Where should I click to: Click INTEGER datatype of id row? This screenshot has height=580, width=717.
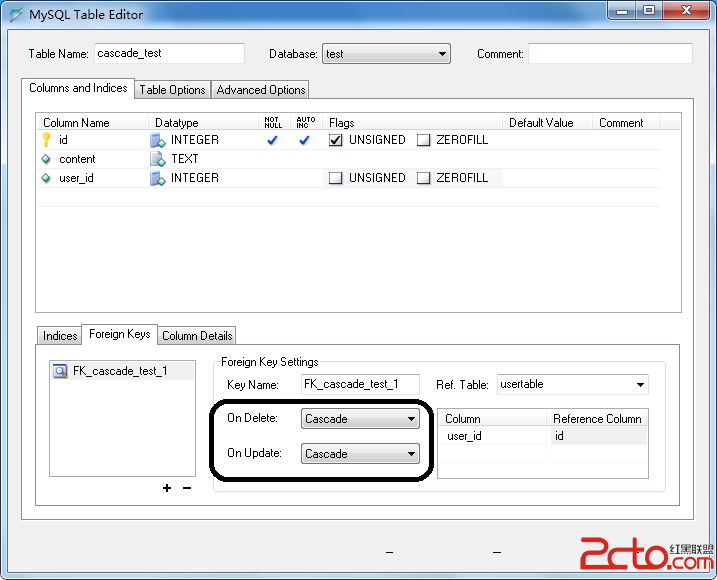[195, 140]
